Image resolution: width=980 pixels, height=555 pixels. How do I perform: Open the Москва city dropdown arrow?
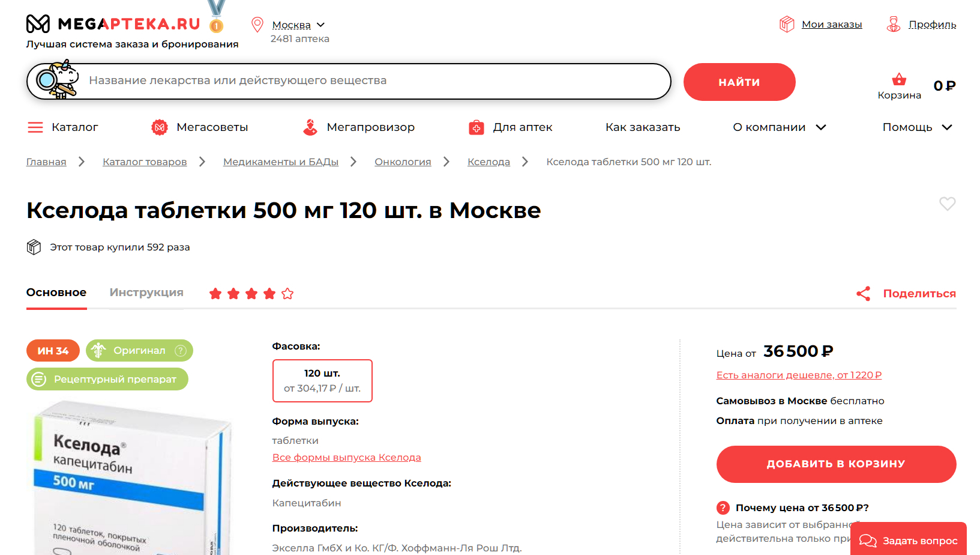(320, 25)
